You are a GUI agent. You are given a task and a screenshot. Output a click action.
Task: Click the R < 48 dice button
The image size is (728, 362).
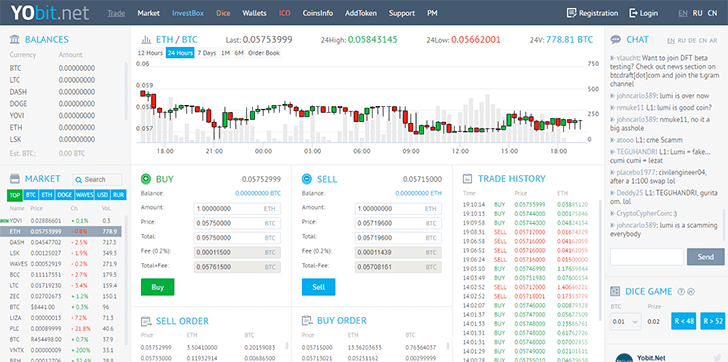683,321
